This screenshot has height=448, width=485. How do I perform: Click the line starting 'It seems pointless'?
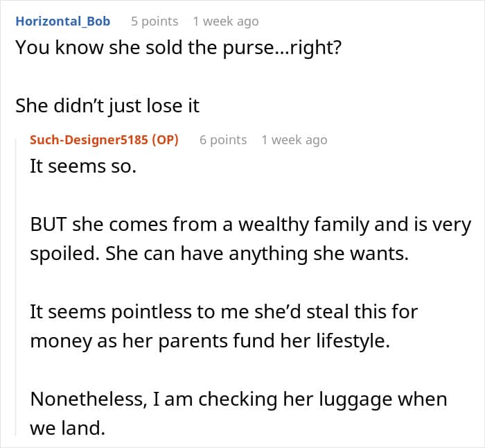224,311
